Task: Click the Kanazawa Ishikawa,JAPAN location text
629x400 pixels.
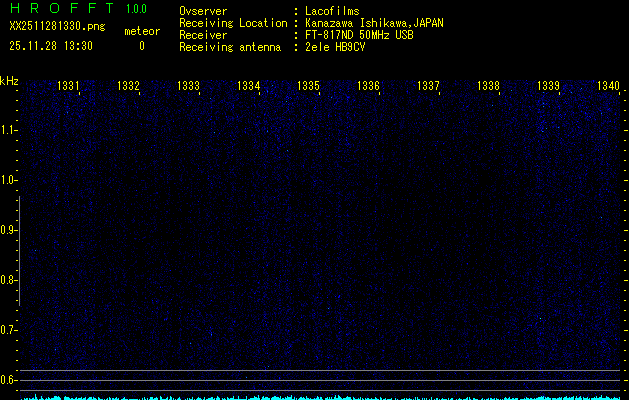Action: click(x=375, y=23)
